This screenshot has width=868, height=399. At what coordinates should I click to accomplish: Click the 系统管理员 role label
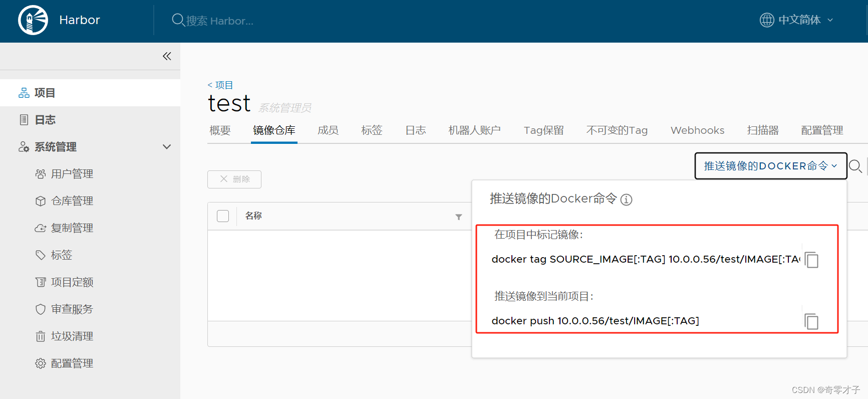tap(284, 108)
